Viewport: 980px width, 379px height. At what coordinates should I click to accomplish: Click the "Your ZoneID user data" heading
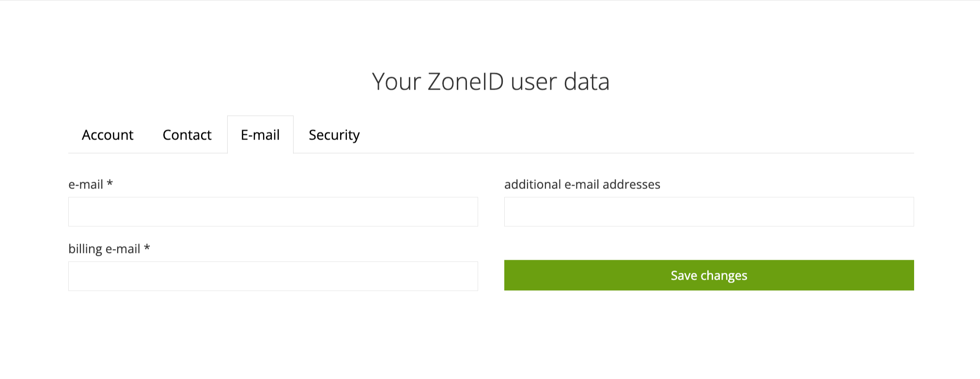490,81
